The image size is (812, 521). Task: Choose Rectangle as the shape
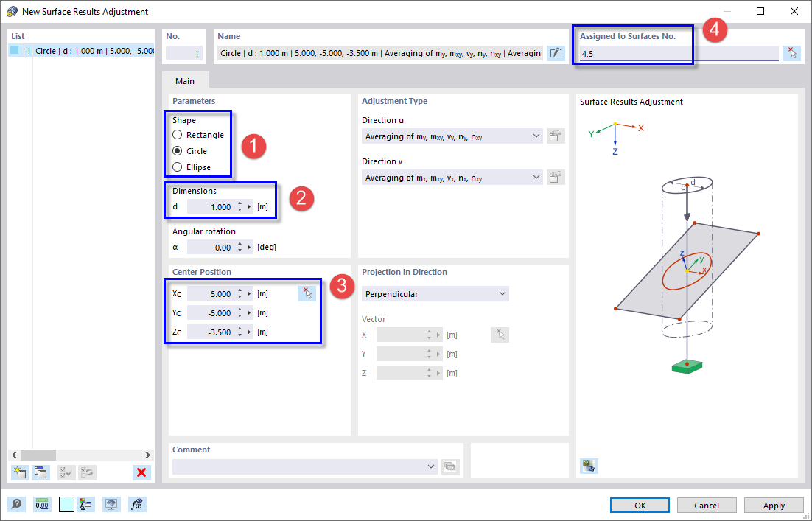[x=177, y=135]
